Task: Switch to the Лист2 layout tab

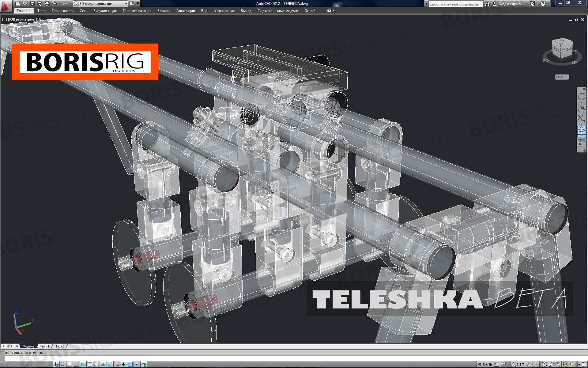Action: [59, 346]
